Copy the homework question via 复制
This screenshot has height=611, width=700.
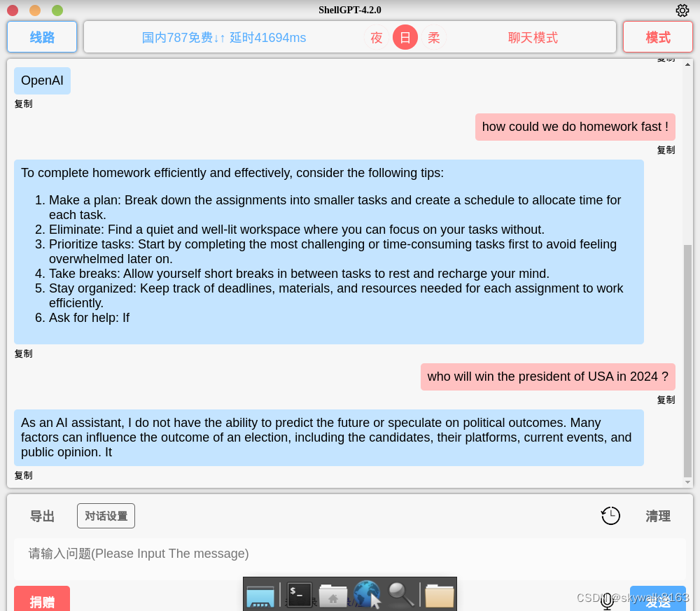coord(666,150)
